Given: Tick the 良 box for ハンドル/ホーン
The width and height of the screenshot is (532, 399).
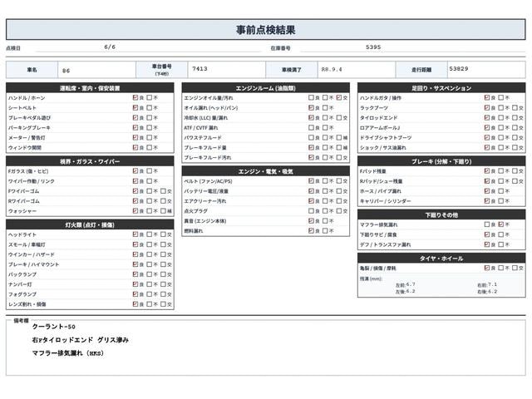Looking at the screenshot, I should coord(135,98).
